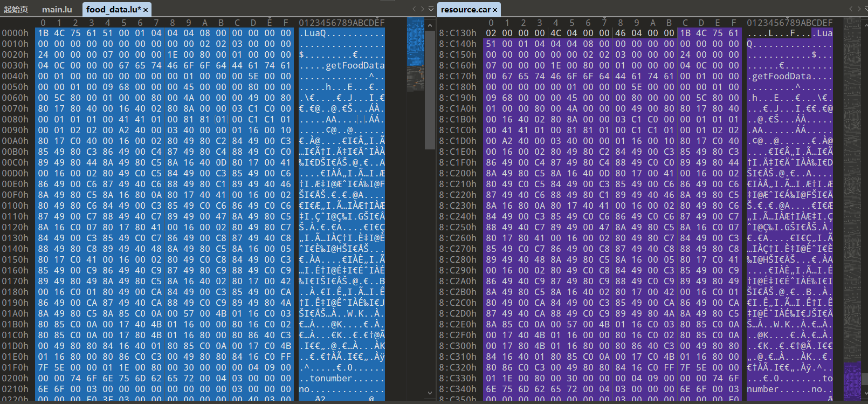Select address row 0100h in left pane

[x=15, y=206]
